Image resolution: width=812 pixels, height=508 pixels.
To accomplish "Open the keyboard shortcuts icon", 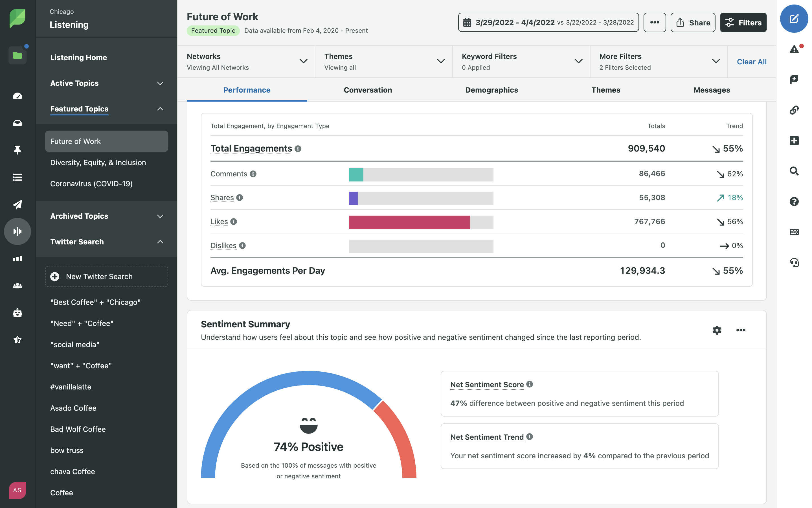I will [x=794, y=232].
